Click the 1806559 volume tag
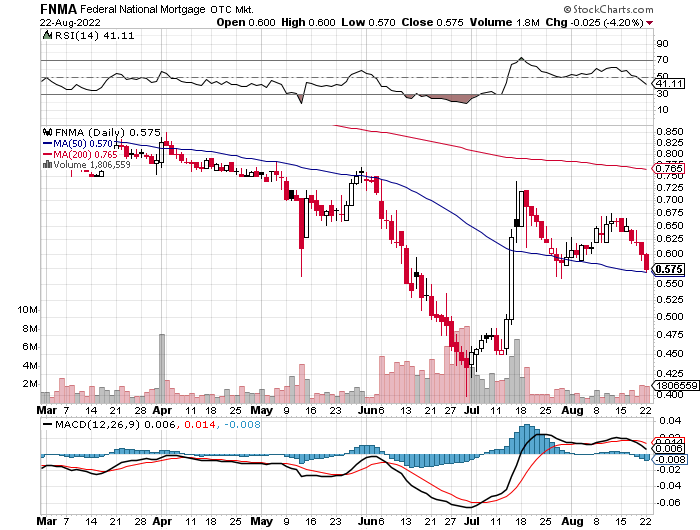This screenshot has height=530, width=700. pos(675,385)
